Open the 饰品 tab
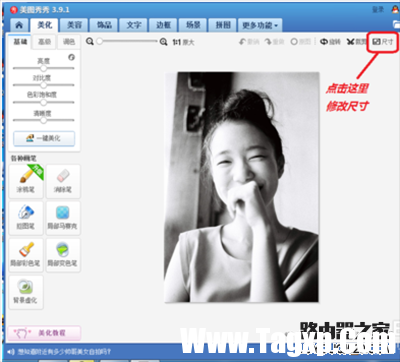 [104, 25]
